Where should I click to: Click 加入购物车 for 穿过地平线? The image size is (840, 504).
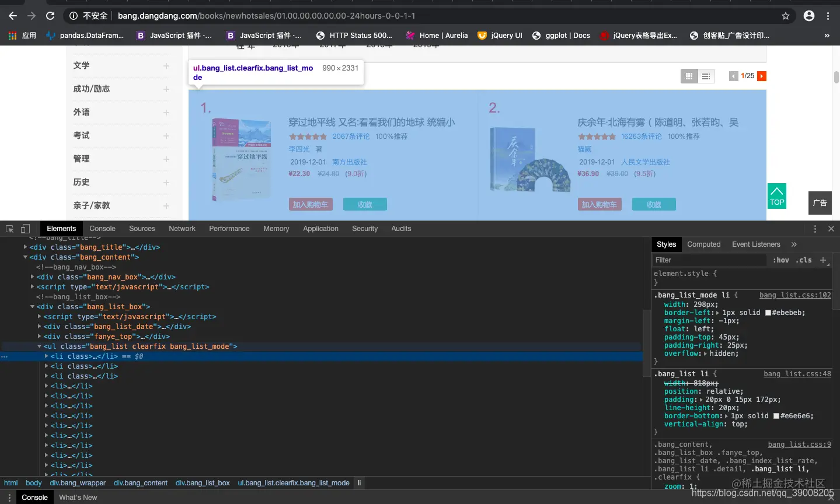[x=311, y=204]
